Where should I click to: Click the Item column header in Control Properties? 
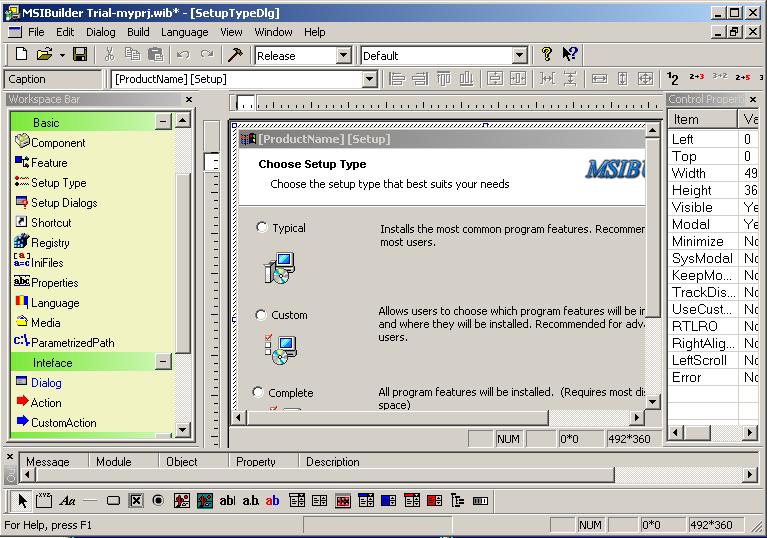point(702,119)
